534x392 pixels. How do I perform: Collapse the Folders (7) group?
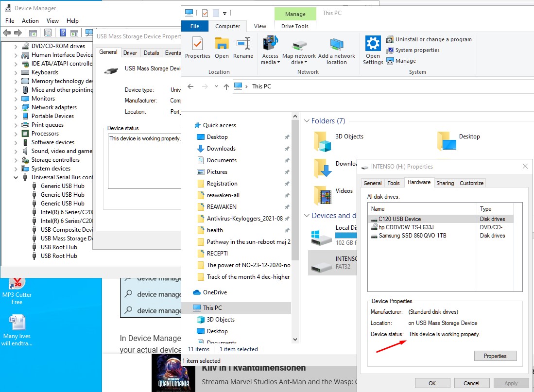click(307, 121)
